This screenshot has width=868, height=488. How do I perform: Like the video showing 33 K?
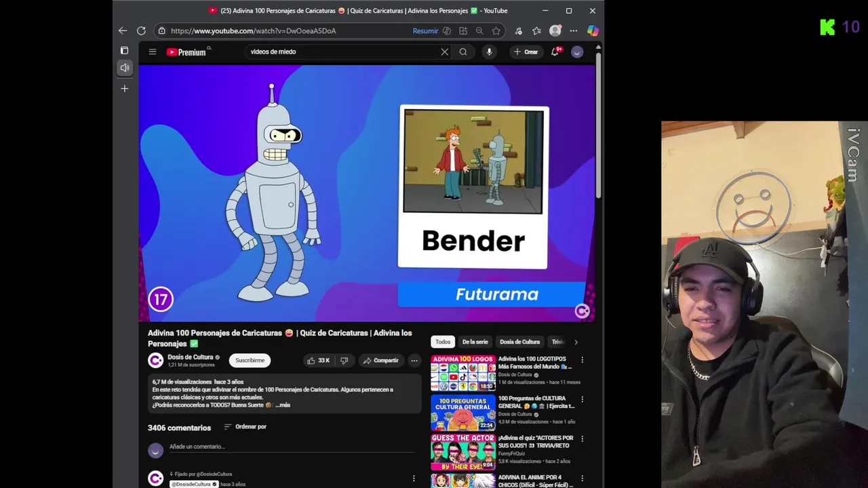(x=319, y=361)
